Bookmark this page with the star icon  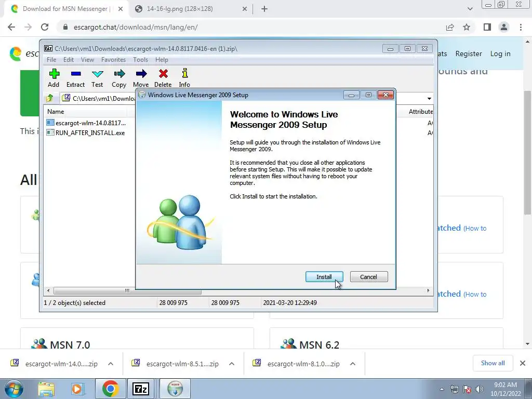(x=467, y=27)
